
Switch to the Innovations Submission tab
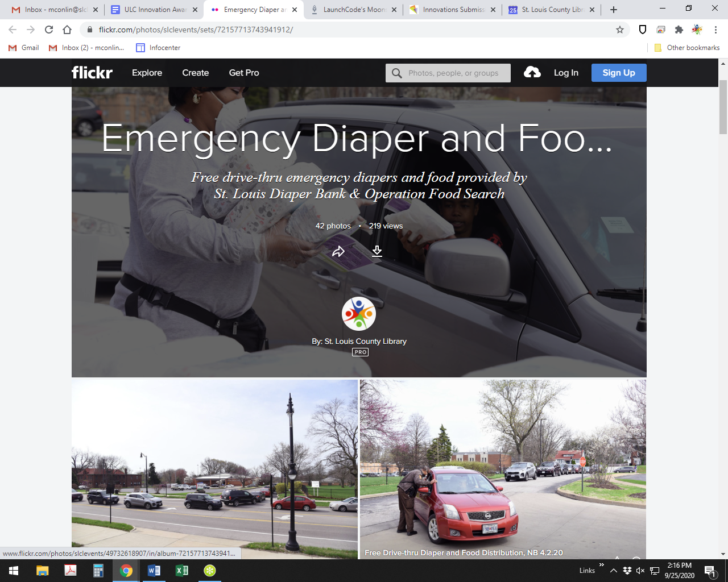(452, 10)
